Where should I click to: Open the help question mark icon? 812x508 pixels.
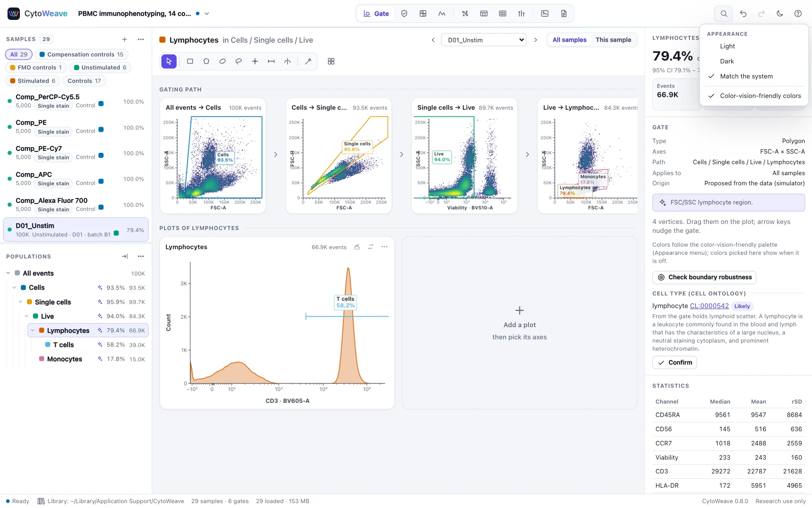pos(798,13)
